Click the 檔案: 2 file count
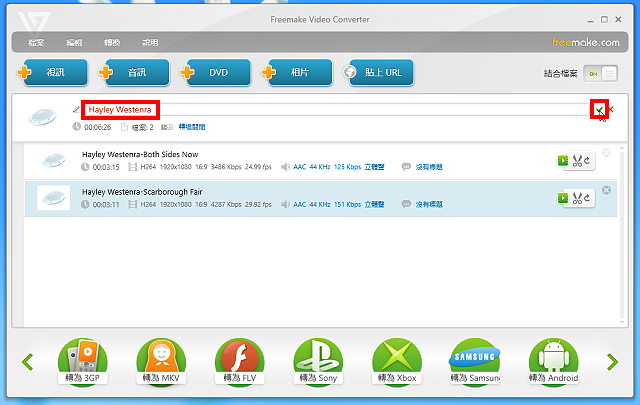 click(x=142, y=127)
